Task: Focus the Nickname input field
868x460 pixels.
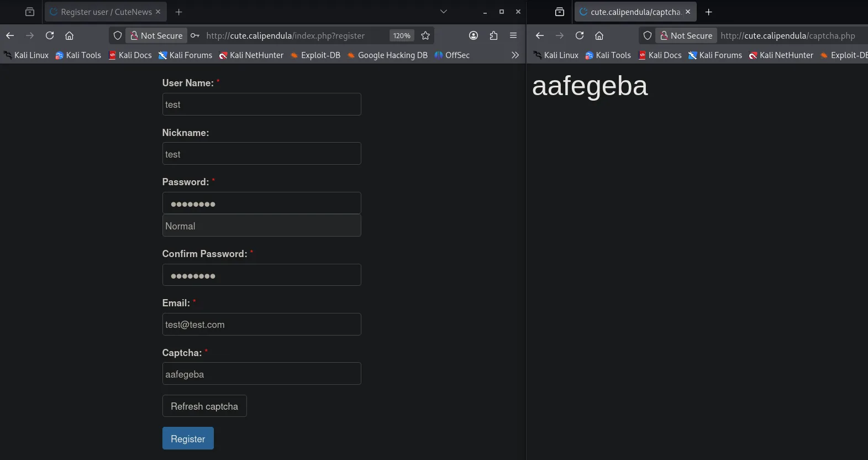Action: [261, 154]
